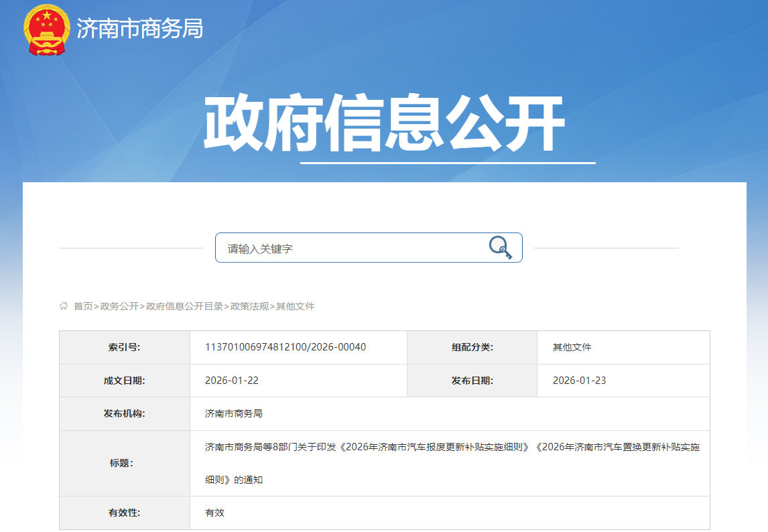
Task: Open 政府信息公开目录 breadcrumb link
Action: pos(184,306)
